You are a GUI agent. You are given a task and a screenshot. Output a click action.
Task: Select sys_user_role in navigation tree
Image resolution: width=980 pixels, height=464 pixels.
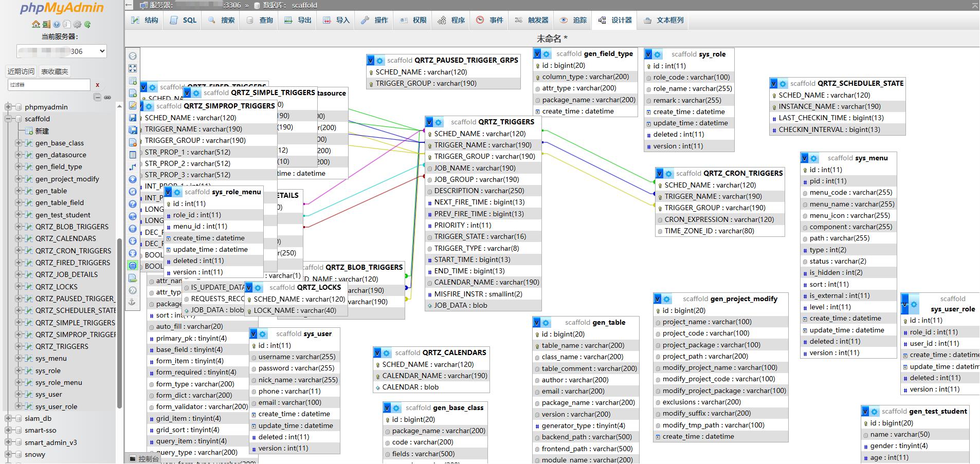point(56,406)
